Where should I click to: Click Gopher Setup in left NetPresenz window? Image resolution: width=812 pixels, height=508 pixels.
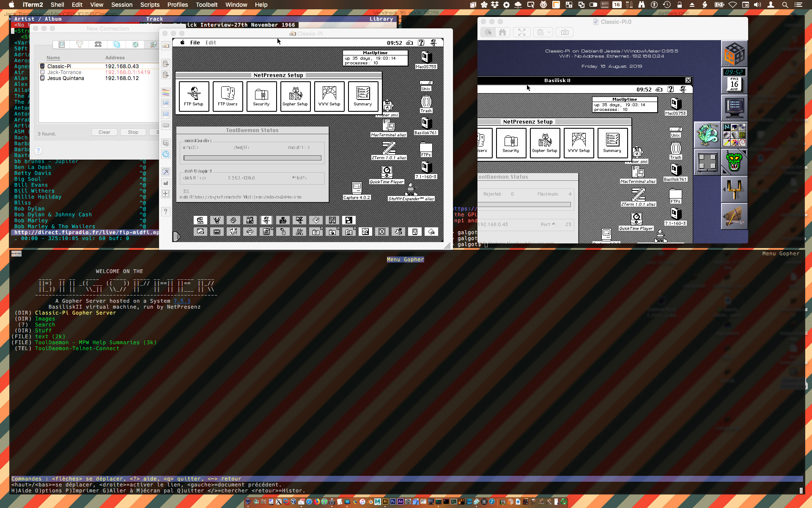[295, 96]
